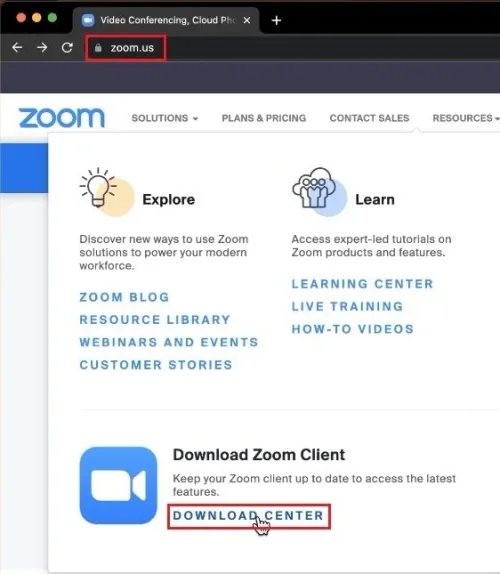Click the browser forward arrow
Viewport: 500px width, 574px height.
pyautogui.click(x=42, y=47)
